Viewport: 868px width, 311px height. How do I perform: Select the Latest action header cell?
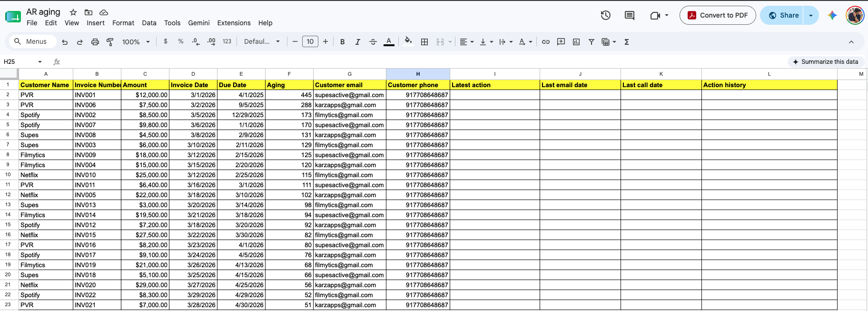pyautogui.click(x=495, y=85)
